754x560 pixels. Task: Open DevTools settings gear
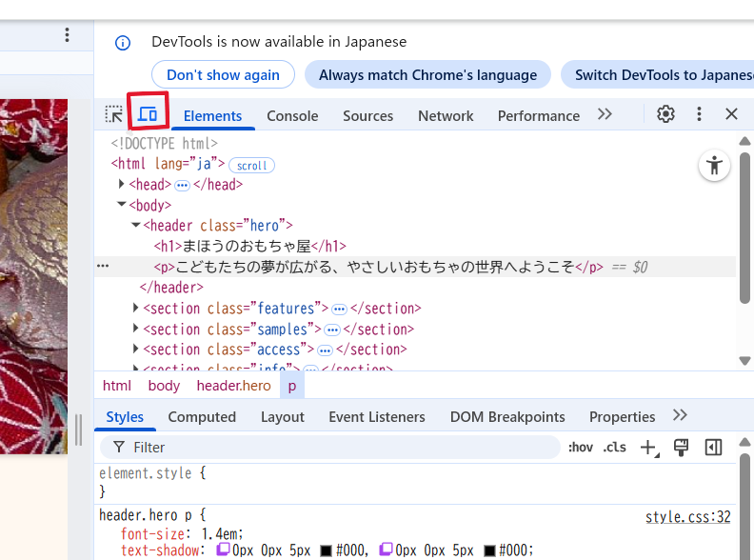[665, 114]
